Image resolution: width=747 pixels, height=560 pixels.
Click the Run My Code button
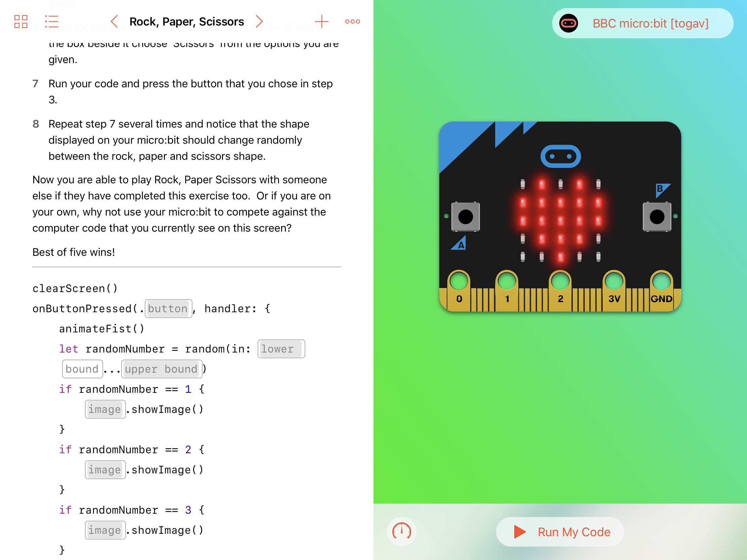(560, 532)
